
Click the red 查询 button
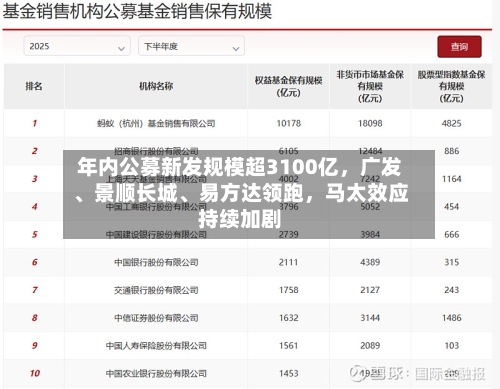[459, 47]
